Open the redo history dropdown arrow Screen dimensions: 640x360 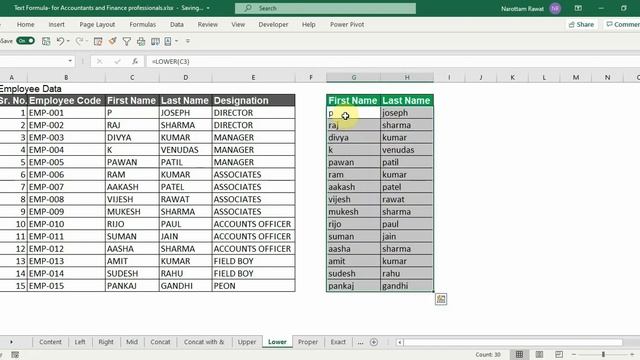click(86, 41)
